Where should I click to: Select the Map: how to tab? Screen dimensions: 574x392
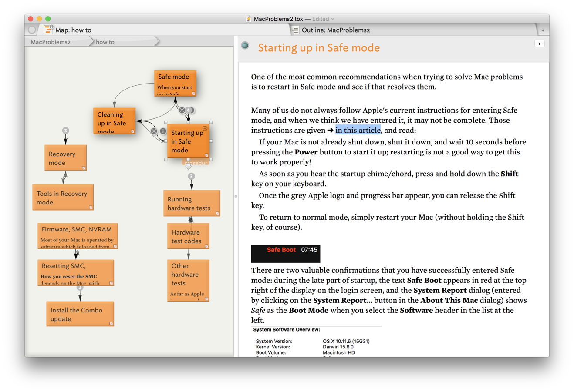pyautogui.click(x=73, y=30)
